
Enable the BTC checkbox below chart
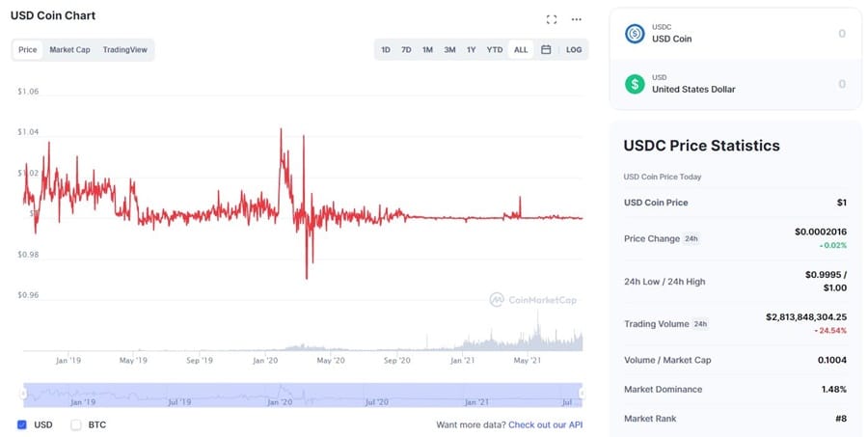[76, 424]
